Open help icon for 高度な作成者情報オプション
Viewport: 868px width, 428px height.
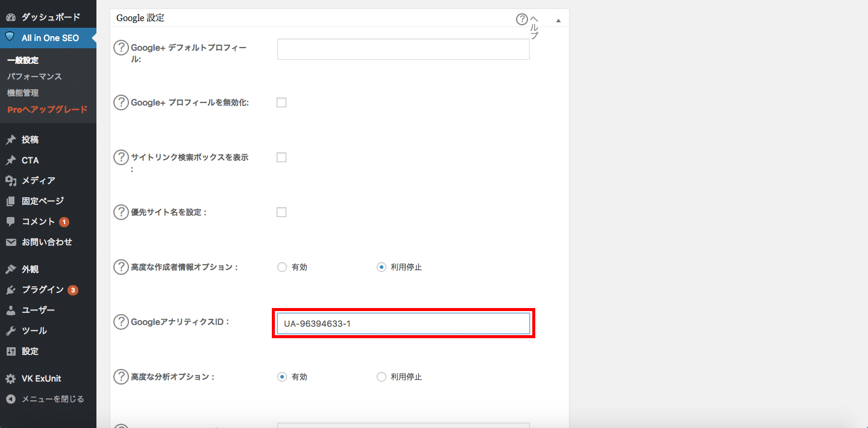click(121, 267)
